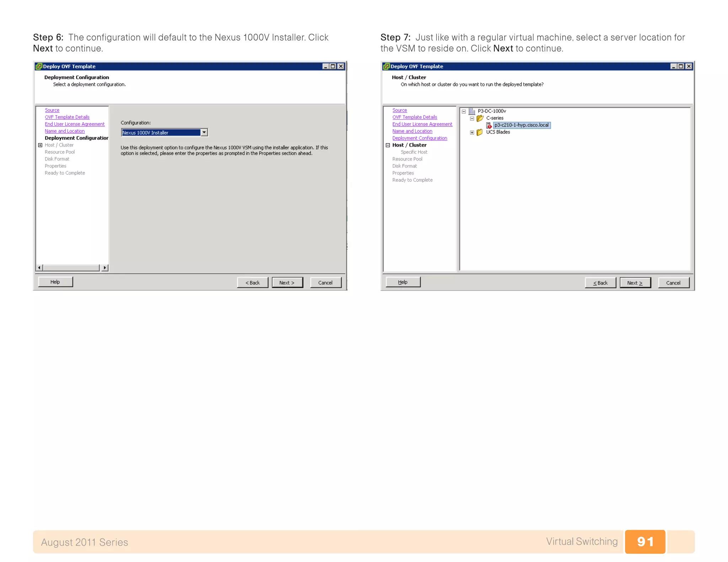Open Deployment Configuration step link in right dialog

pyautogui.click(x=419, y=138)
